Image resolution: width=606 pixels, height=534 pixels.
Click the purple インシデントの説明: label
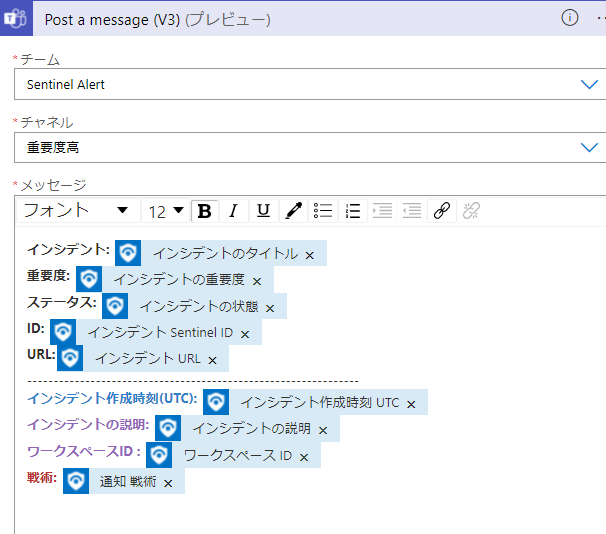point(88,424)
